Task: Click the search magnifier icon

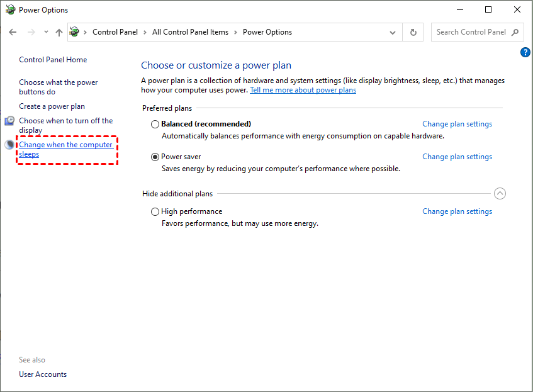Action: click(515, 32)
